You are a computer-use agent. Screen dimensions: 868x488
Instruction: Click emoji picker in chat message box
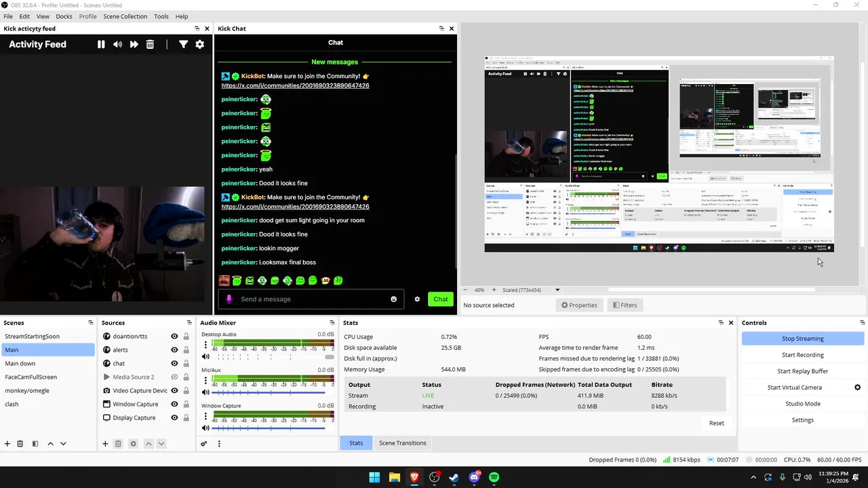point(393,299)
